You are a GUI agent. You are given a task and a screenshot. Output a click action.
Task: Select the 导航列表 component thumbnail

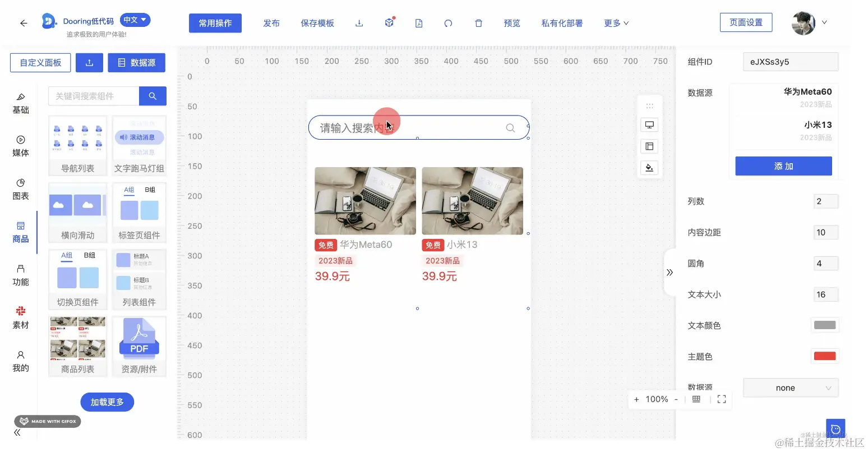(78, 146)
